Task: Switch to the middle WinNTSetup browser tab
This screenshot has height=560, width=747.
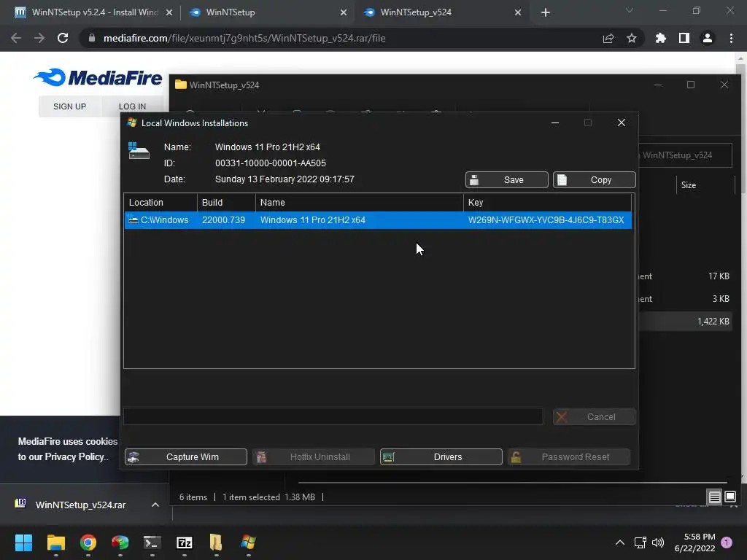Action: 267,12
